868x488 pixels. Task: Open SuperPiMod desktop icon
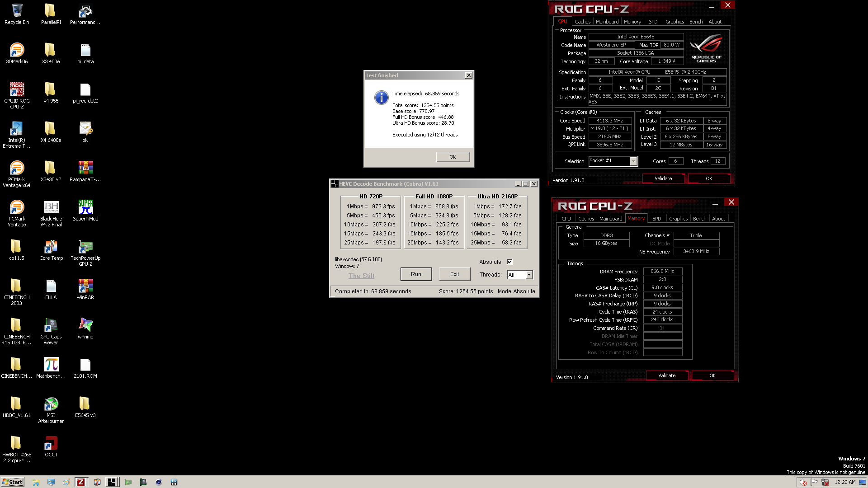[x=85, y=211]
